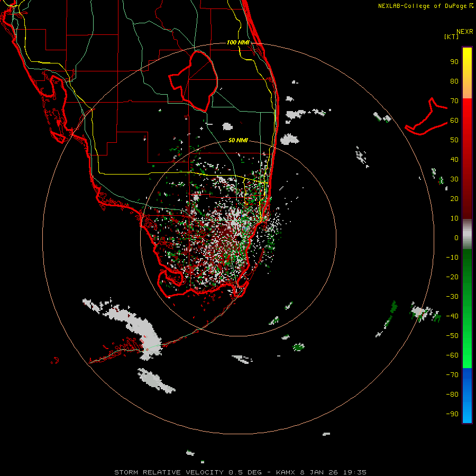The image size is (476, 476).
Task: Click the 0 knot scale label
Action: coord(456,238)
